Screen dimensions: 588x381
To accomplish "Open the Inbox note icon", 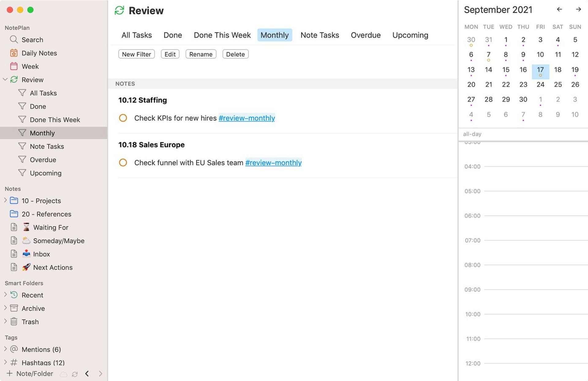I will click(x=13, y=254).
